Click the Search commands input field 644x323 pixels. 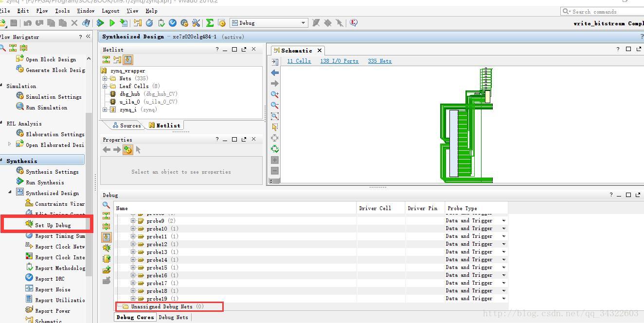tap(602, 11)
